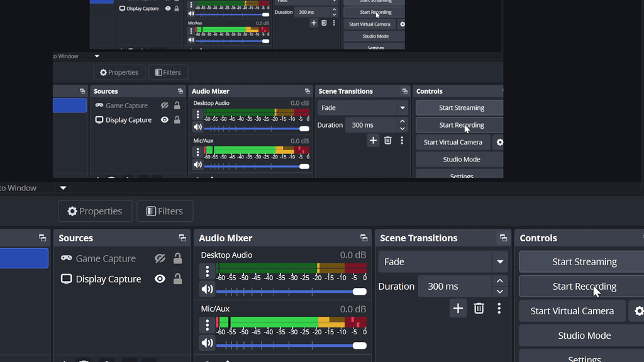Screen dimensions: 644x362
Task: Show Game Capture source in the largest OBS view
Action: pos(160,258)
